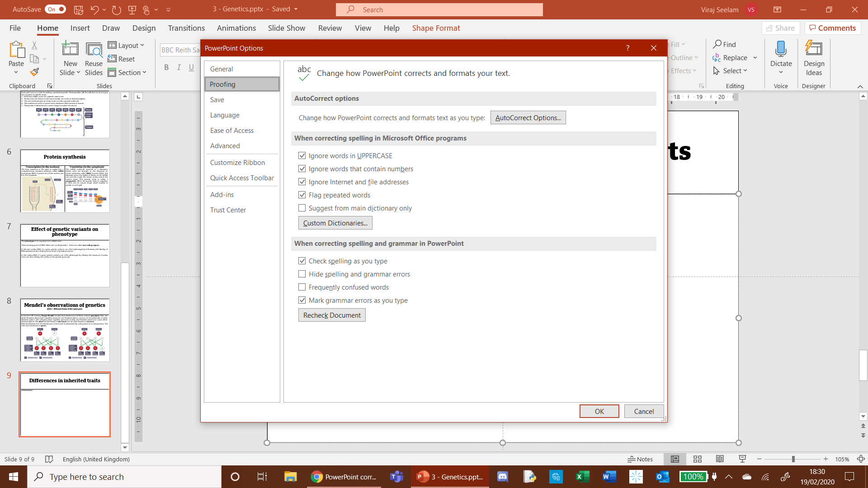Switch to Reading View icon
This screenshot has width=868, height=488.
(x=720, y=459)
